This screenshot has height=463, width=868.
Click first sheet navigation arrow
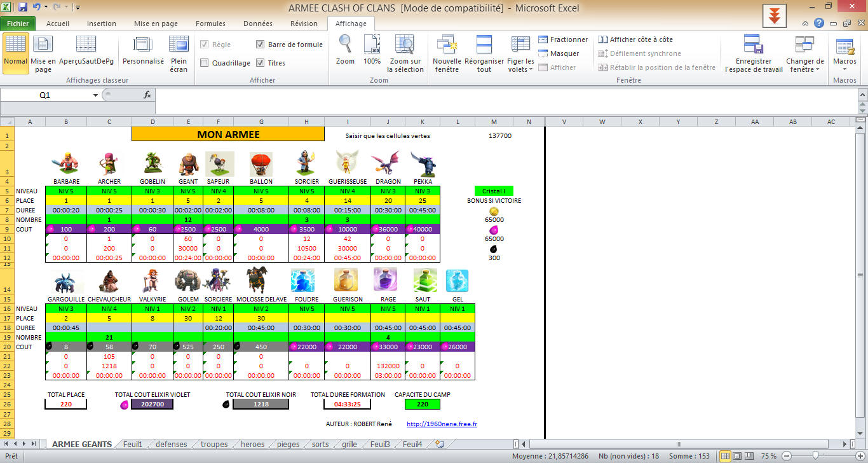(7, 444)
